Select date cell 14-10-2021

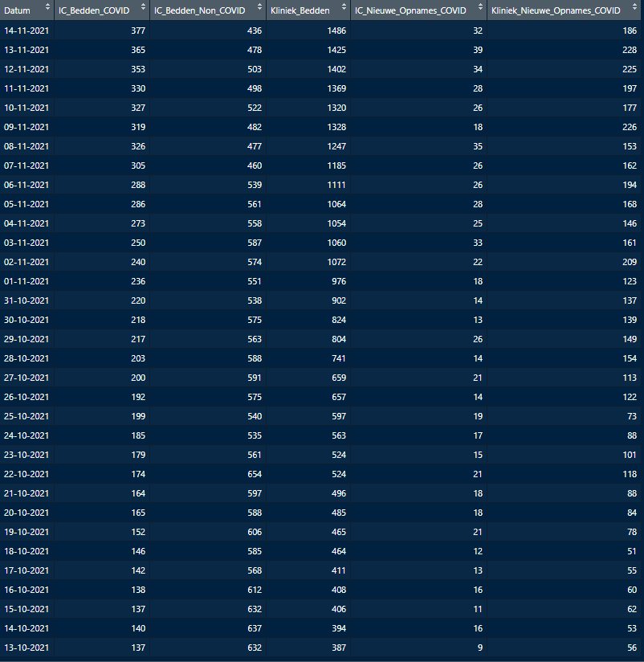[x=26, y=628]
